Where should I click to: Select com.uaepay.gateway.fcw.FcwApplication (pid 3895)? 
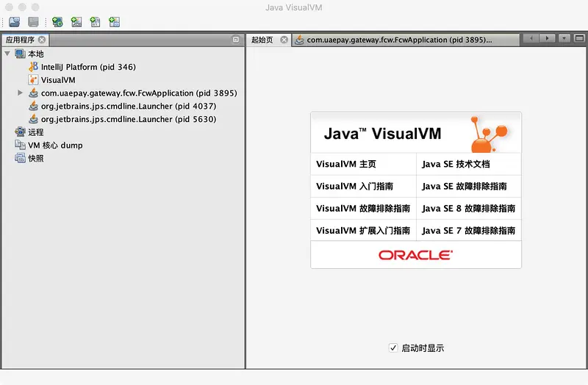(x=139, y=93)
